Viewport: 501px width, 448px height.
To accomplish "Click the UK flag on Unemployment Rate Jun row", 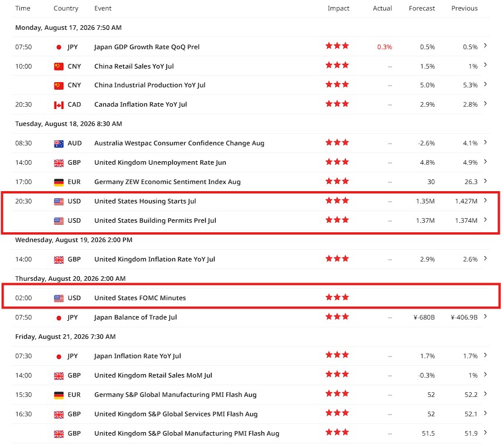I will (59, 163).
